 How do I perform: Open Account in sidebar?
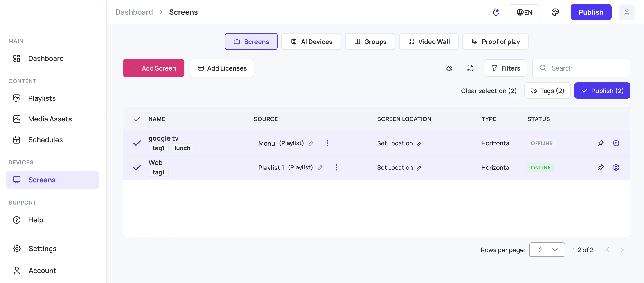click(52, 271)
